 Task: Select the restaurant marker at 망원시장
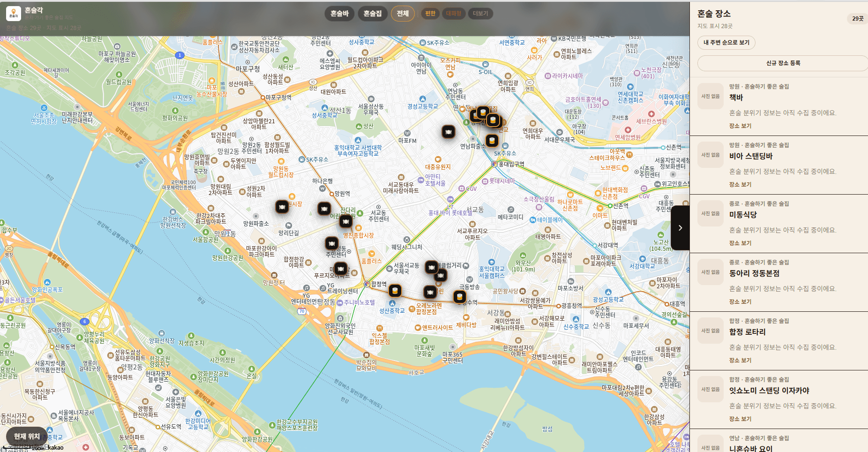click(x=282, y=206)
